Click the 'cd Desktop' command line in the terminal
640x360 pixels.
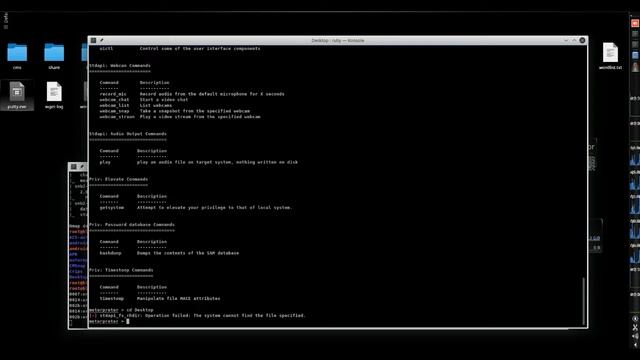[121, 310]
